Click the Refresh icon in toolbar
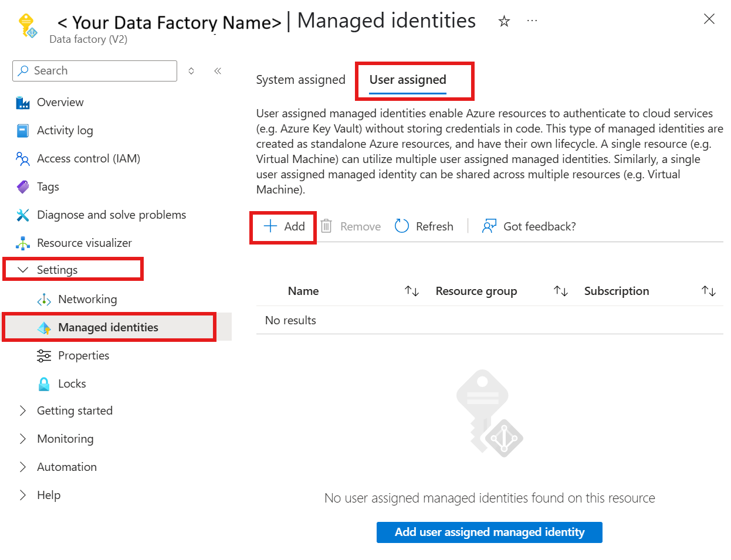This screenshot has height=560, width=731. 402,226
